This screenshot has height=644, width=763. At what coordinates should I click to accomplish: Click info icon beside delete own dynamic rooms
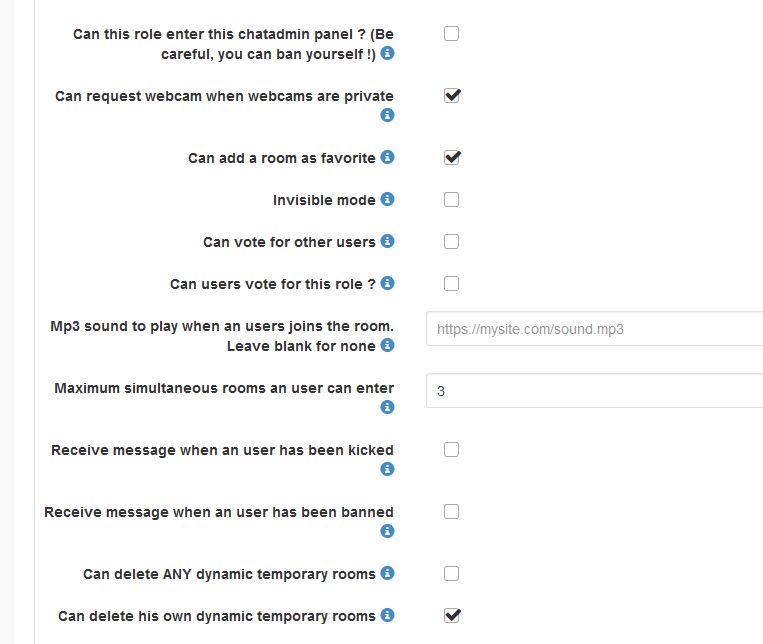388,615
